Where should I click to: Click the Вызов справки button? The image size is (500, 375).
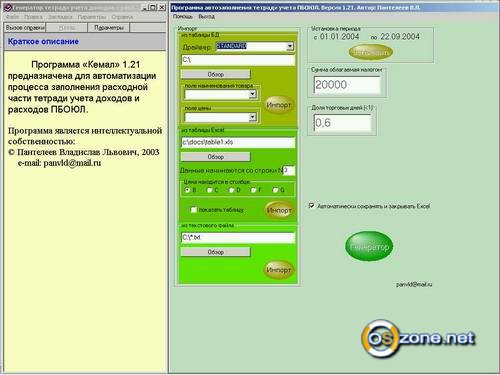tap(25, 28)
